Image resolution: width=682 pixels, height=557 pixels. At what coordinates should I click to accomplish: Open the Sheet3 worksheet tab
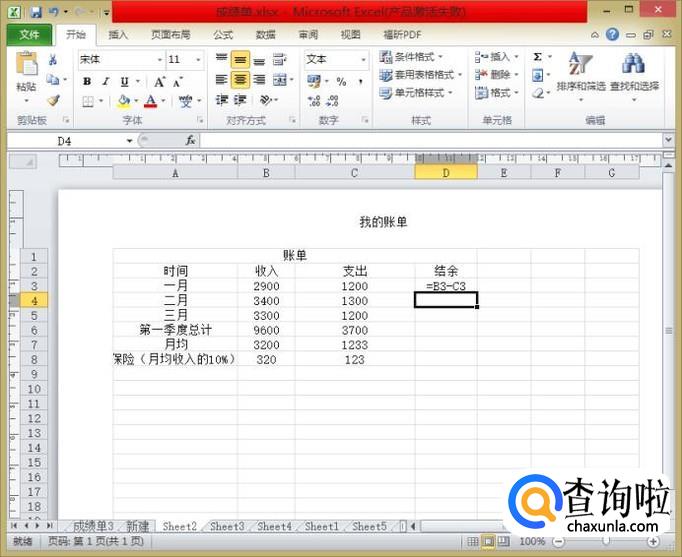pyautogui.click(x=227, y=527)
